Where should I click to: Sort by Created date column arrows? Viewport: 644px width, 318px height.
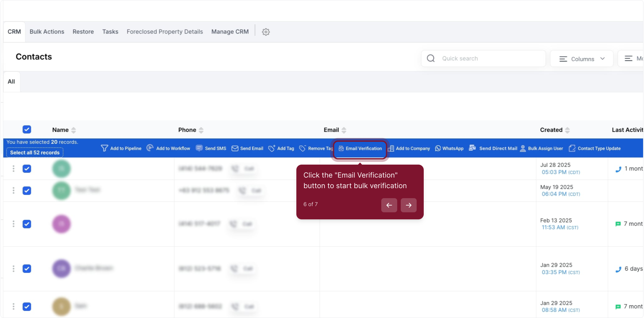click(567, 130)
